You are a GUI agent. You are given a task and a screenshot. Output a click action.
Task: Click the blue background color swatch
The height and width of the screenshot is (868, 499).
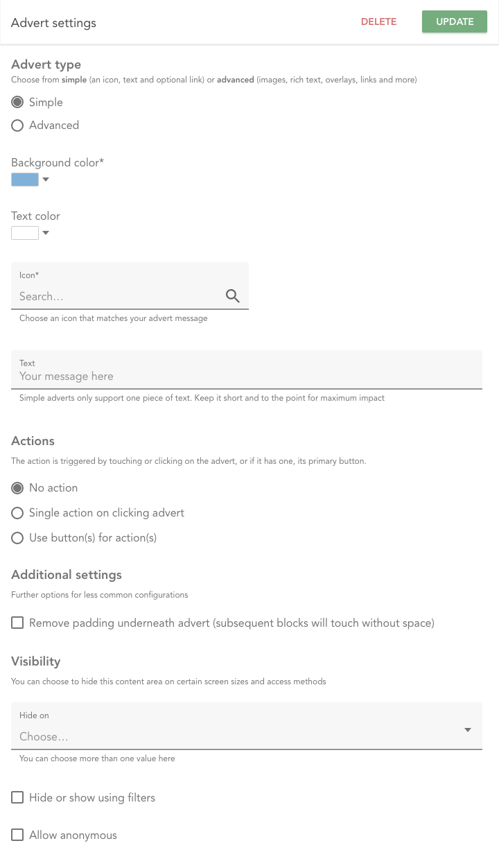(25, 180)
